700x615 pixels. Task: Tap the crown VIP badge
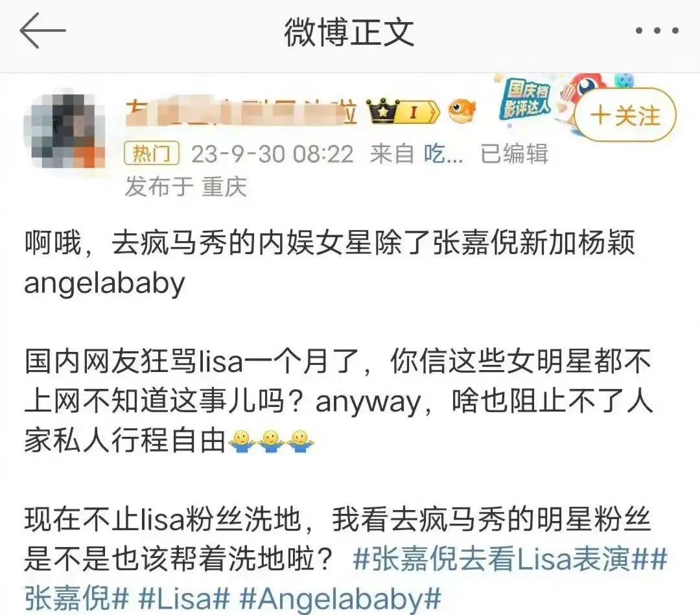382,111
